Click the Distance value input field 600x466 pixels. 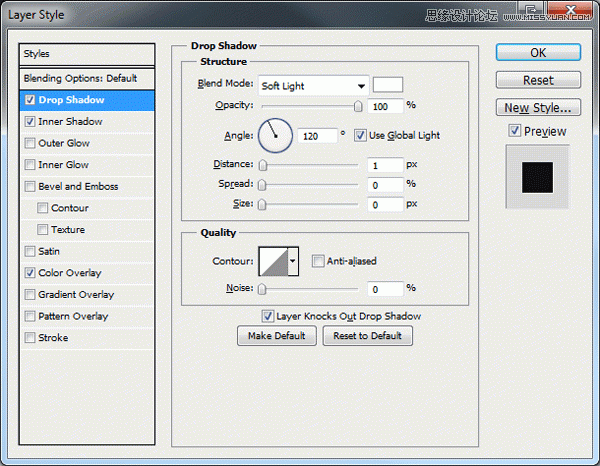pyautogui.click(x=383, y=165)
